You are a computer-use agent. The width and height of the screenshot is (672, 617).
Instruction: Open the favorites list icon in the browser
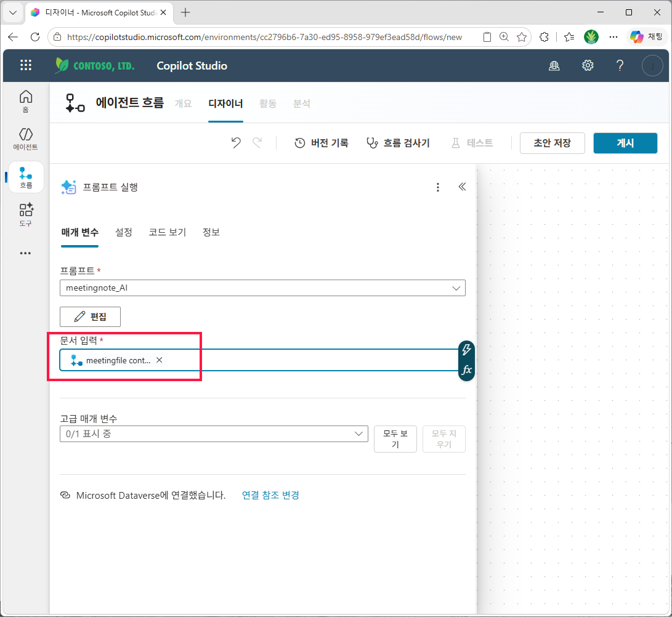pos(569,37)
